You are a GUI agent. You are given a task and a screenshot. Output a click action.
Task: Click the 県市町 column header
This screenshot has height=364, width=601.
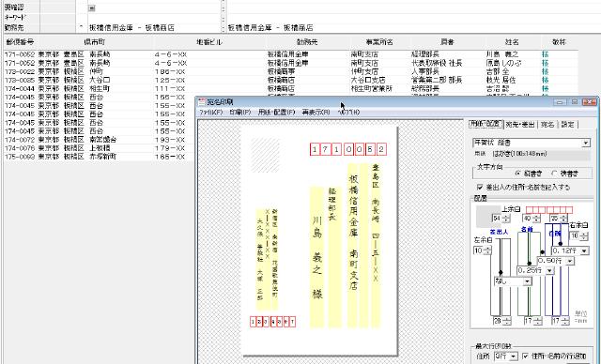pyautogui.click(x=95, y=42)
